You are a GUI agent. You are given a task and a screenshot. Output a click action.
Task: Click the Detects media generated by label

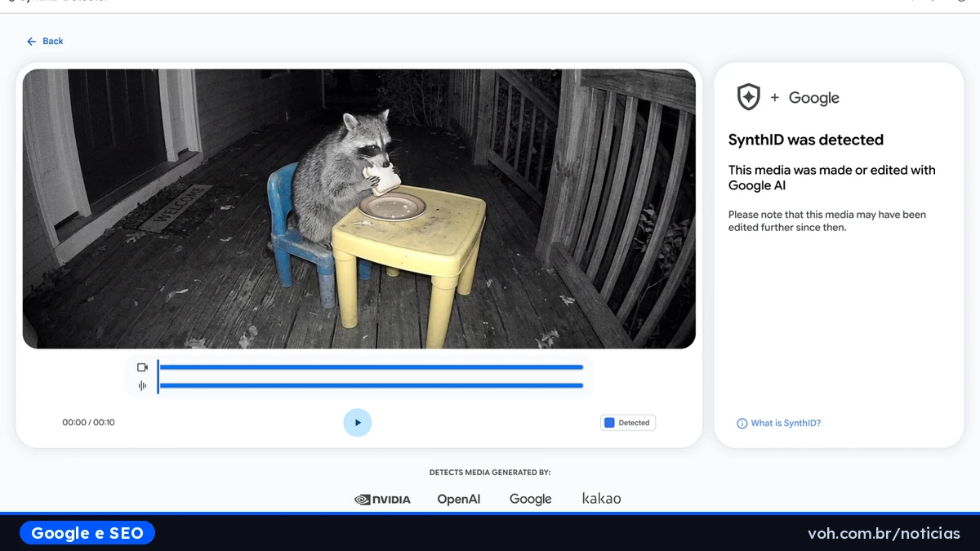490,473
